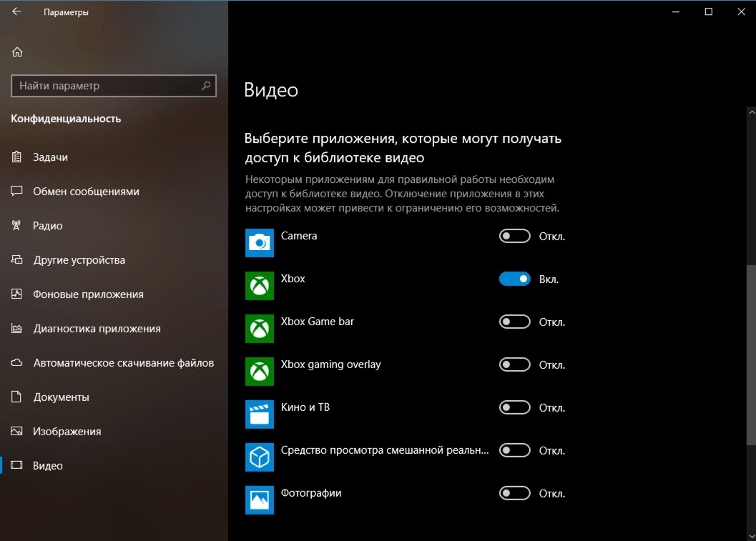Click the vertical scrollbar thumb
Image resolution: width=756 pixels, height=541 pixels.
click(x=752, y=354)
